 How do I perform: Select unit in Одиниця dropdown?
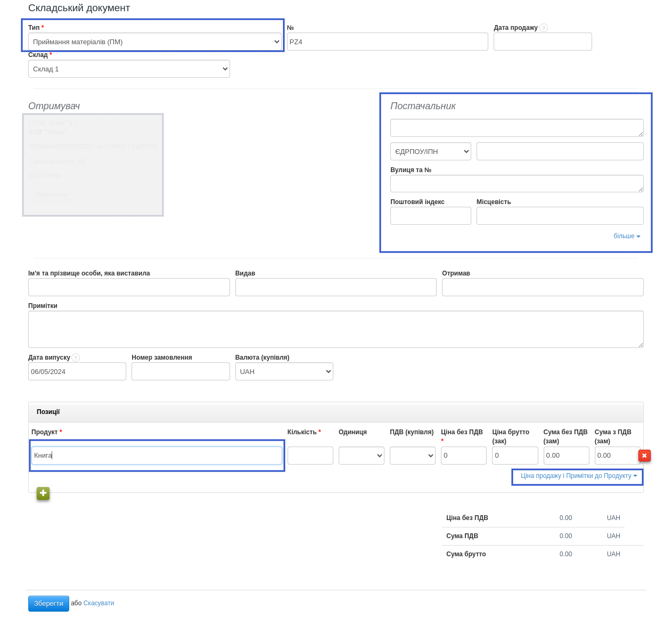pyautogui.click(x=361, y=456)
